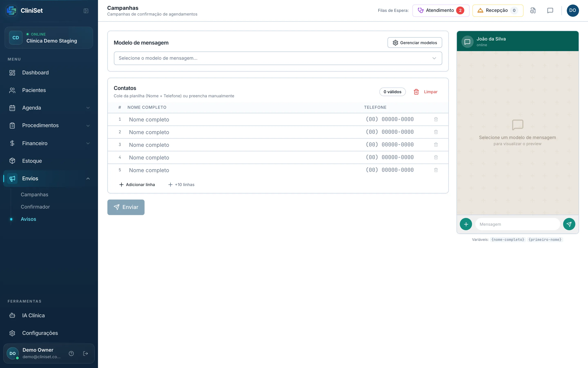Screen dimensions: 588x368
Task: Open the DO user avatar menu
Action: click(x=573, y=10)
